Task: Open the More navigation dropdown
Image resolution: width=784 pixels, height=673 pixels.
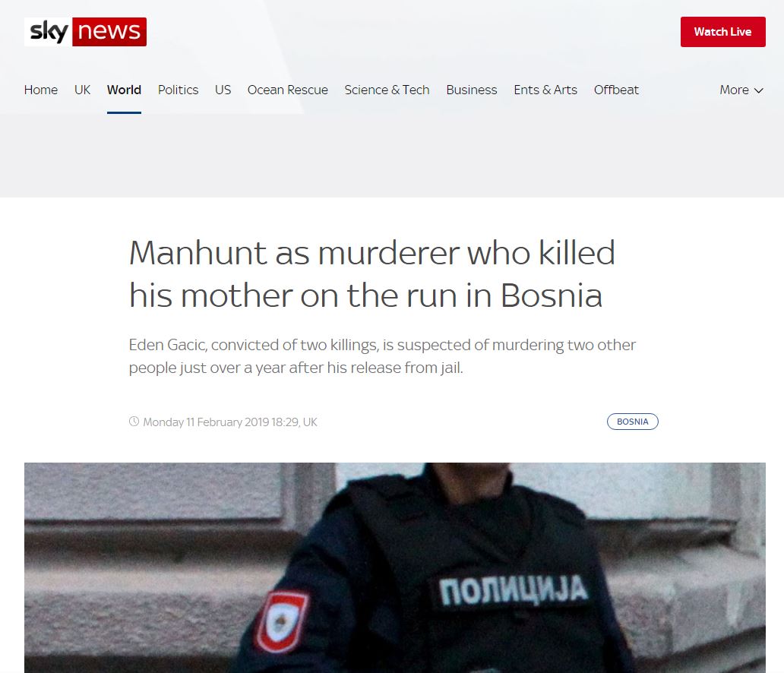Action: pyautogui.click(x=741, y=90)
